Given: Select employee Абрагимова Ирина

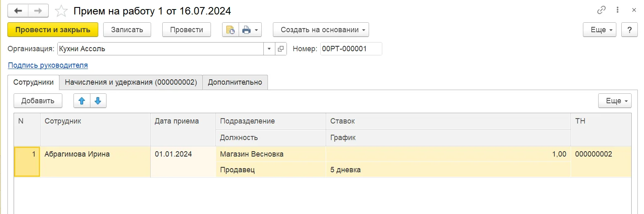Looking at the screenshot, I should [95, 162].
